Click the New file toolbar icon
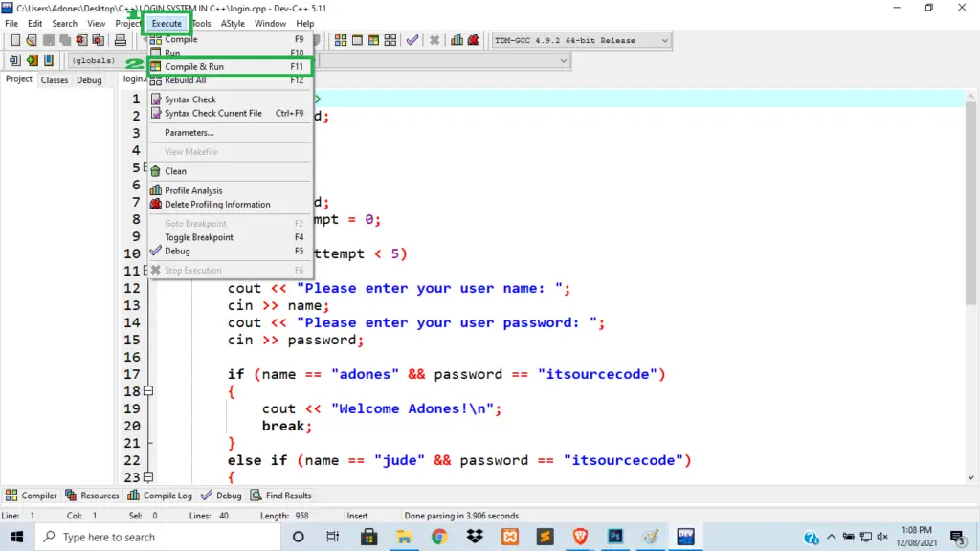Screen dimensions: 980x551 coord(15,40)
